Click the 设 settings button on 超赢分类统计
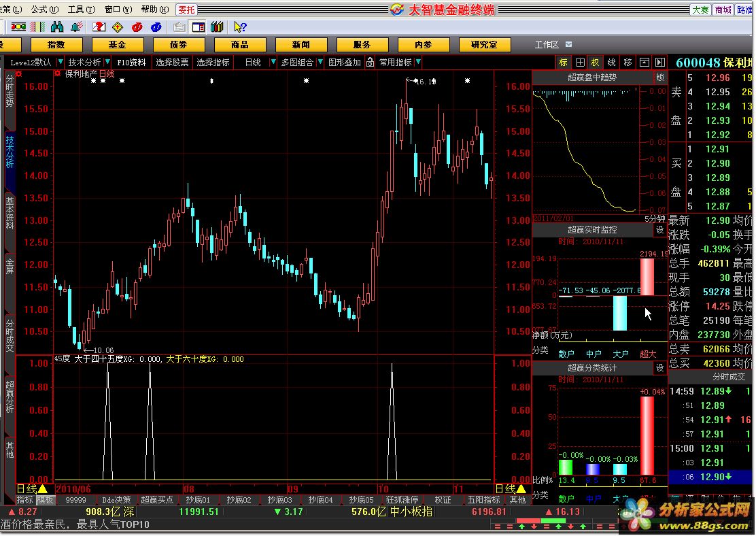Image resolution: width=756 pixels, height=536 pixels. [660, 368]
